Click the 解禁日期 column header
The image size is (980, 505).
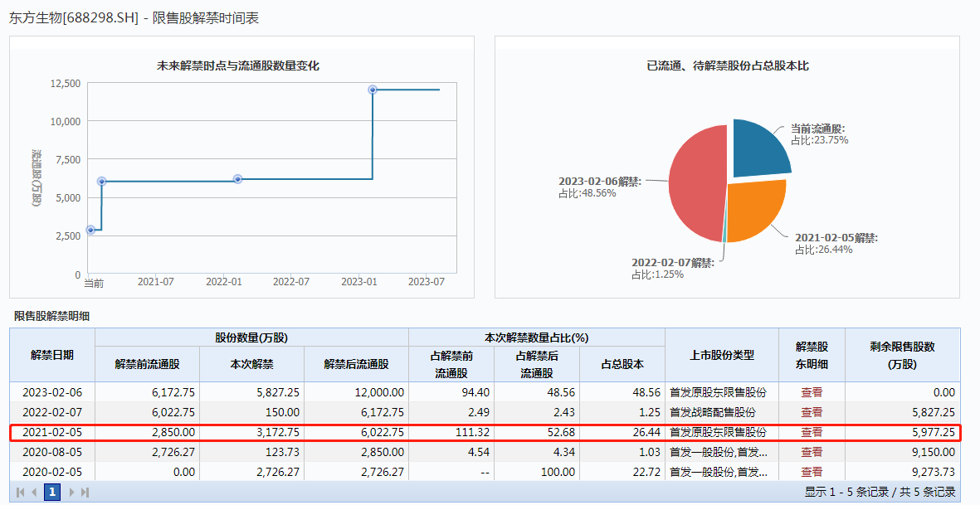(52, 355)
